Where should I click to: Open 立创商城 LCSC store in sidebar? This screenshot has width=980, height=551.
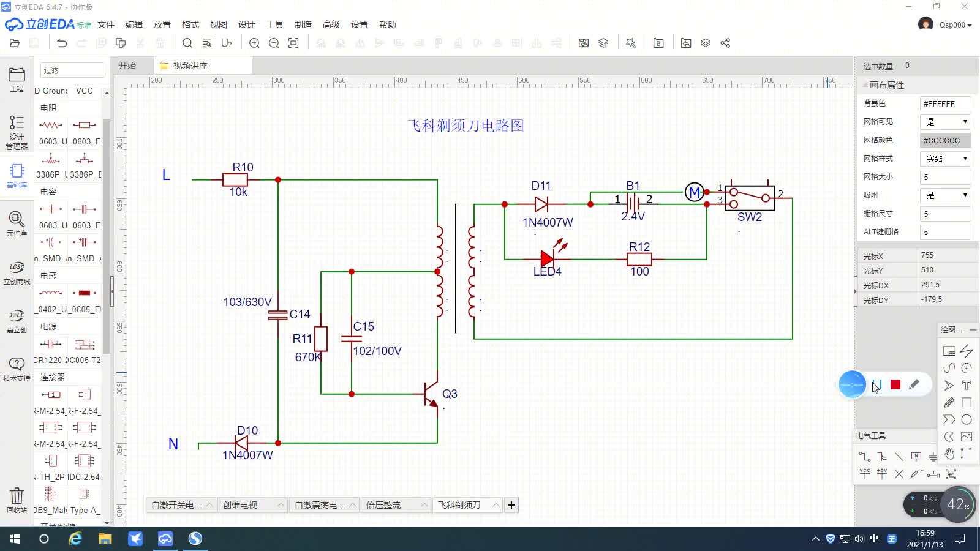(17, 273)
